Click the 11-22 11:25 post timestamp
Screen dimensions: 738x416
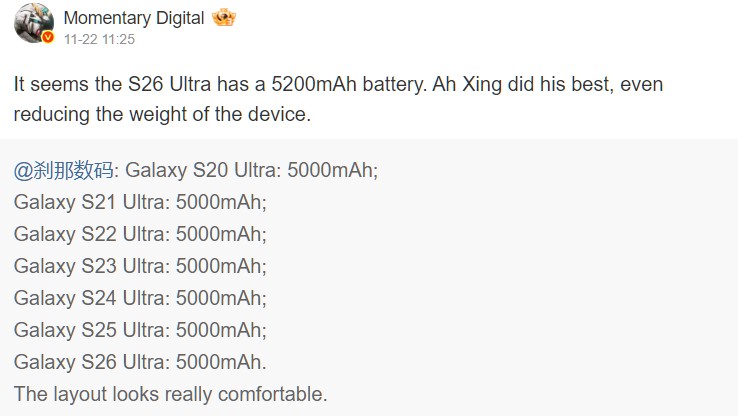[99, 40]
